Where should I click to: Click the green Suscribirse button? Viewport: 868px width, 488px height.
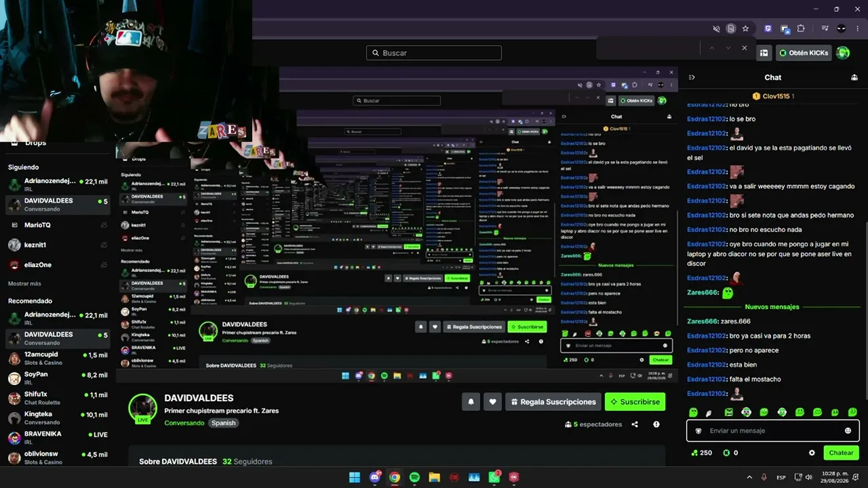pyautogui.click(x=635, y=402)
